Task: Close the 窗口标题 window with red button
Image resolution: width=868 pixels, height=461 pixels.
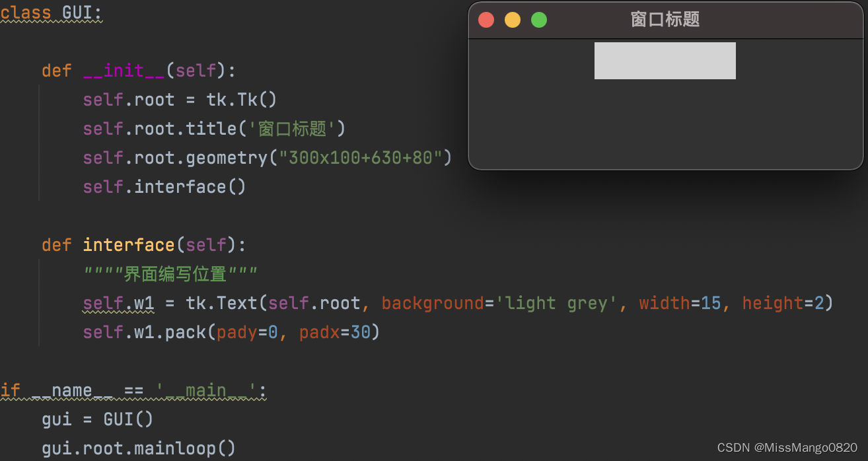Action: [x=486, y=20]
